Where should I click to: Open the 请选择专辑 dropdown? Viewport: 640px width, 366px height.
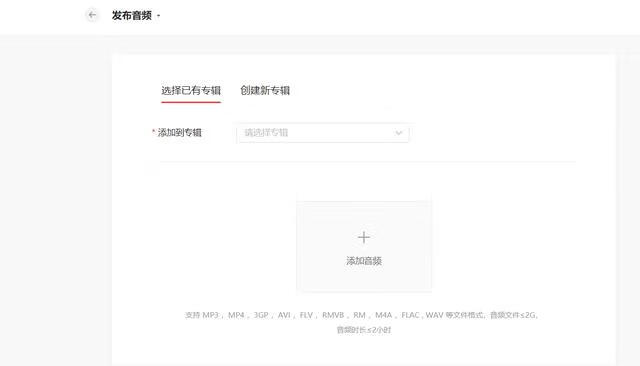click(x=323, y=133)
